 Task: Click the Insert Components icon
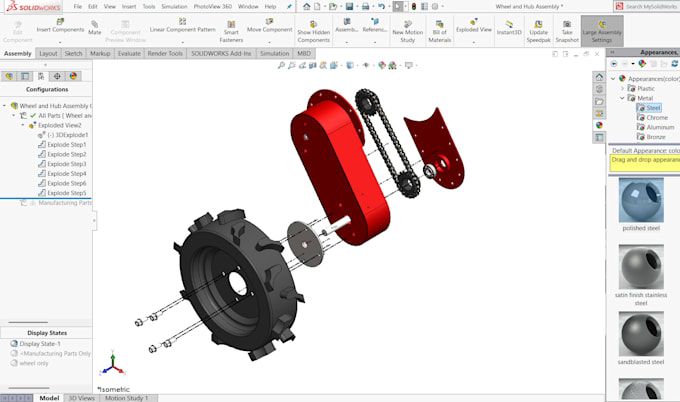coord(60,21)
